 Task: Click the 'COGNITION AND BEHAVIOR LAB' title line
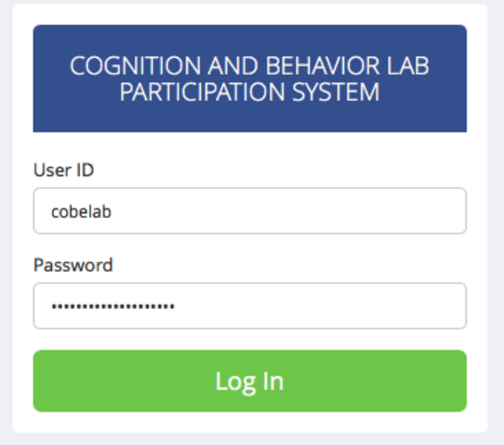(x=250, y=65)
